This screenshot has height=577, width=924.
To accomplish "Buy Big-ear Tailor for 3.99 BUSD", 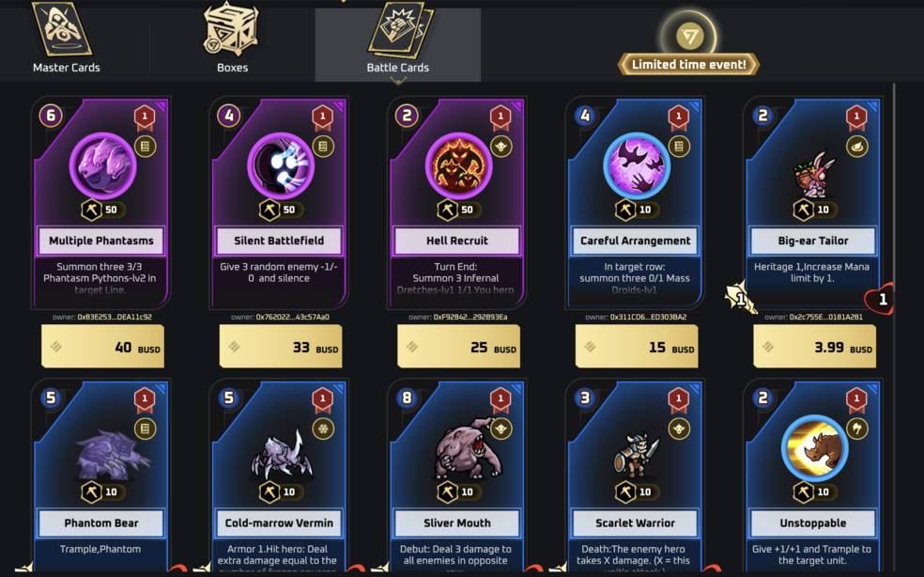I will [814, 347].
